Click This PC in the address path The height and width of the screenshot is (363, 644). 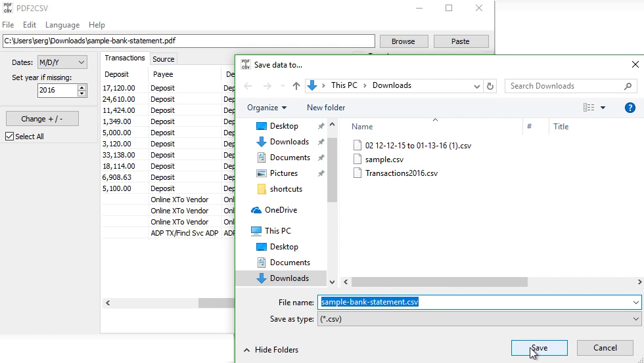(344, 85)
